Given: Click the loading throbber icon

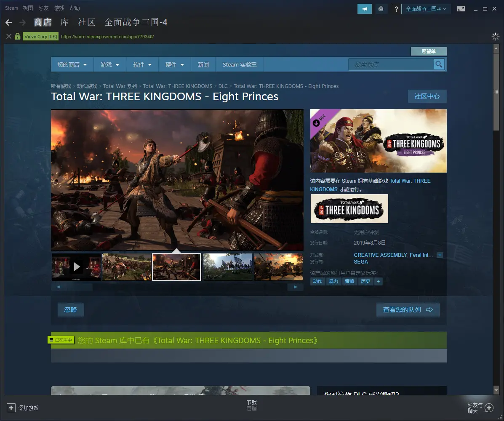Looking at the screenshot, I should 495,36.
